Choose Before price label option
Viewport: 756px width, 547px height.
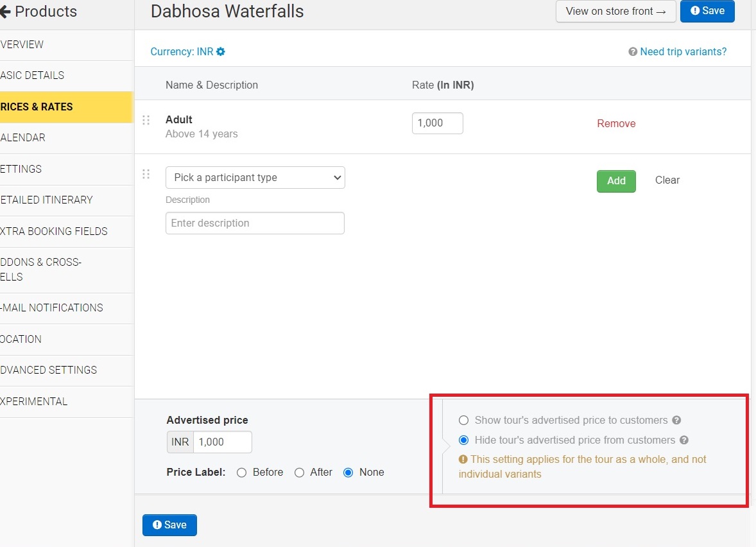pos(242,473)
